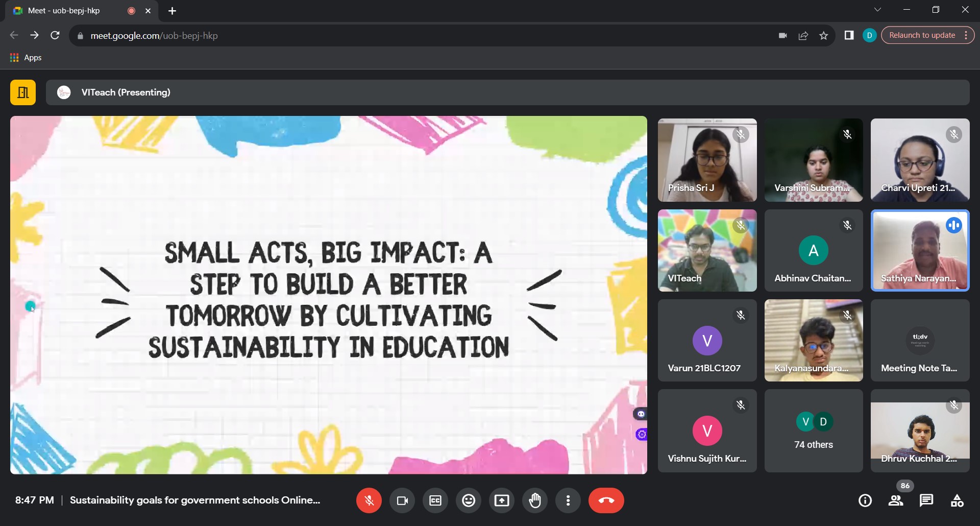The width and height of the screenshot is (980, 526).
Task: Bookmark this page with the star icon
Action: [823, 35]
